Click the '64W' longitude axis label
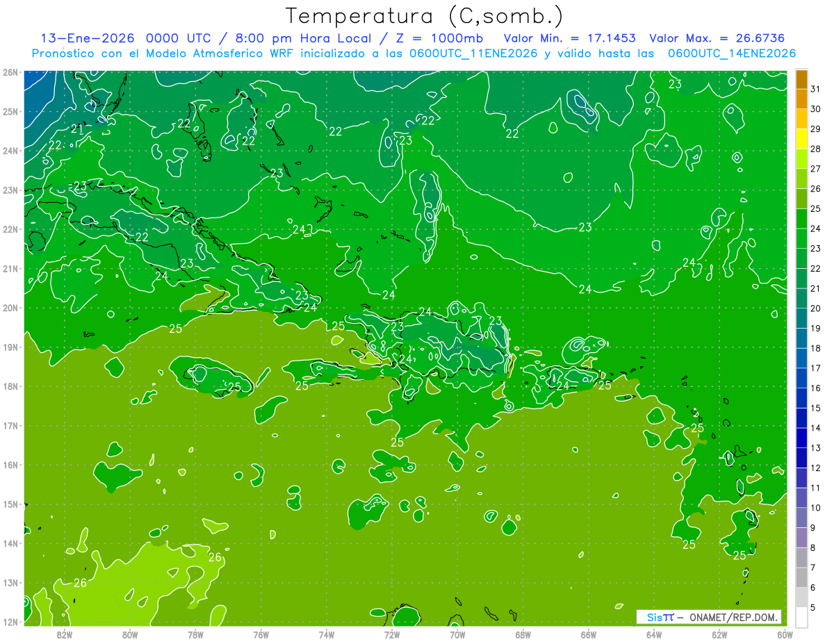Image resolution: width=834 pixels, height=644 pixels. click(x=654, y=634)
